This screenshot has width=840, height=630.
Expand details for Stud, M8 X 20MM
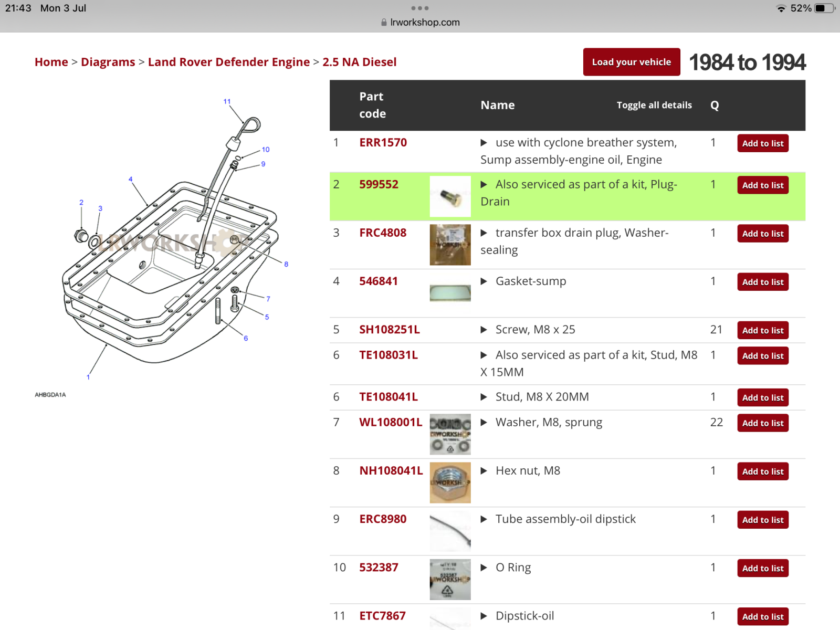tap(484, 397)
